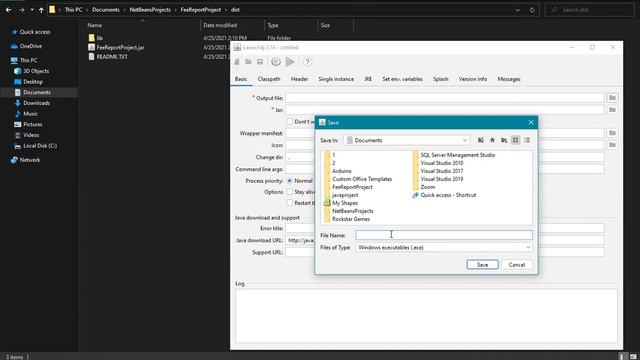Click Up One Level icon in Save dialog
The image size is (640, 360).
(481, 140)
